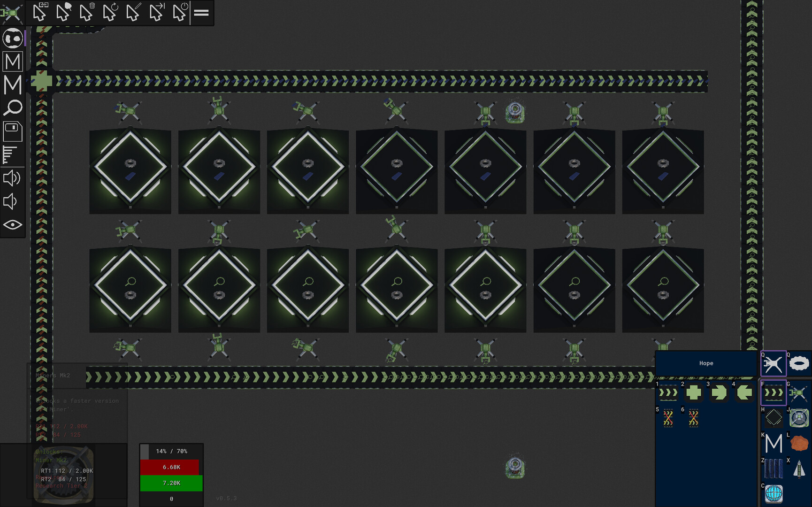Click the drone icon in top-left corner
This screenshot has width=812, height=507.
click(12, 13)
